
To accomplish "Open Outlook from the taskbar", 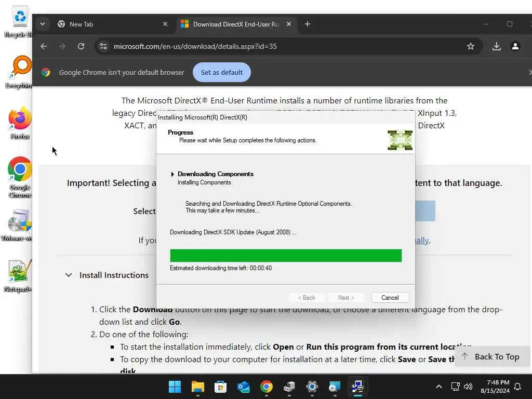I will click(244, 387).
